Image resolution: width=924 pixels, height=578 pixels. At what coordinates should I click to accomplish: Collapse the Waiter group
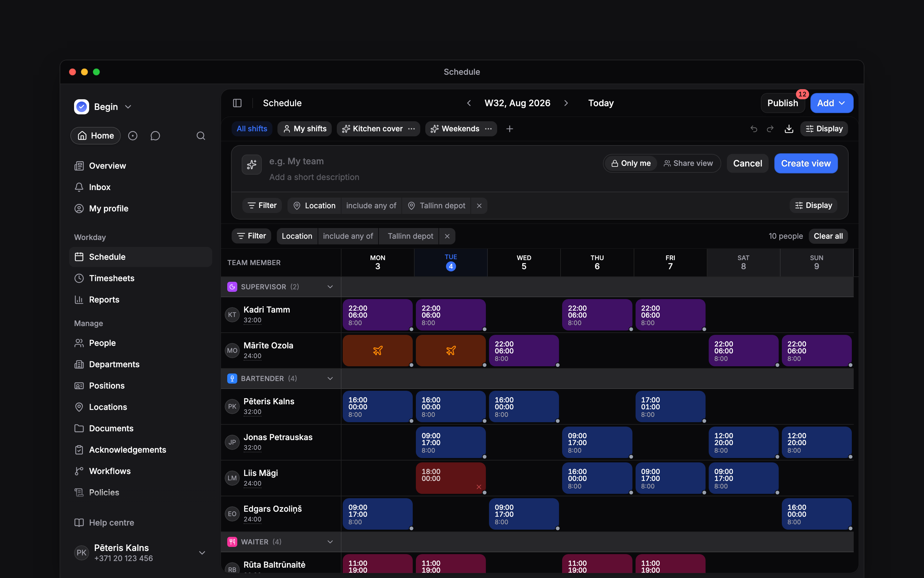click(x=330, y=542)
